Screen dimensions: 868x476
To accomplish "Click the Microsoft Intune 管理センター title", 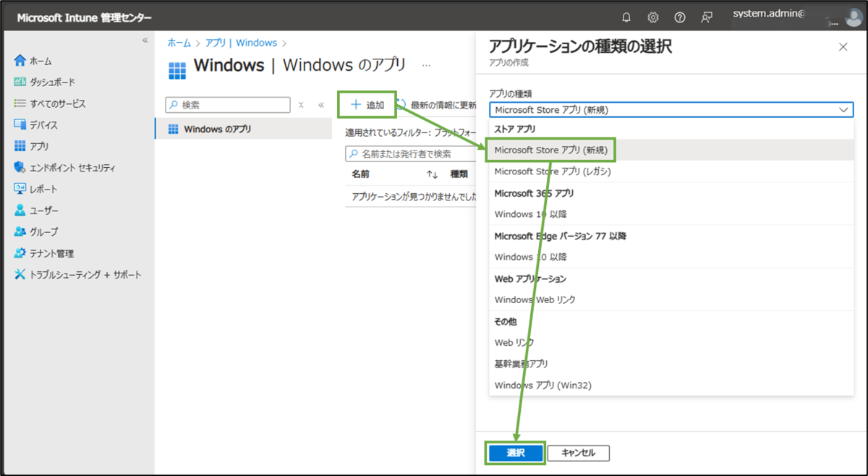I will pos(84,18).
